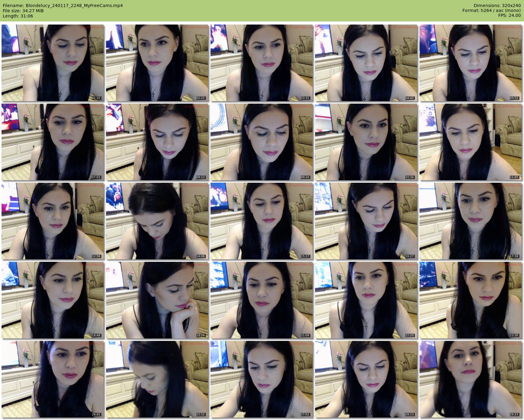Click the thumbnail at 05:52
The height and width of the screenshot is (420, 524).
pos(470,63)
